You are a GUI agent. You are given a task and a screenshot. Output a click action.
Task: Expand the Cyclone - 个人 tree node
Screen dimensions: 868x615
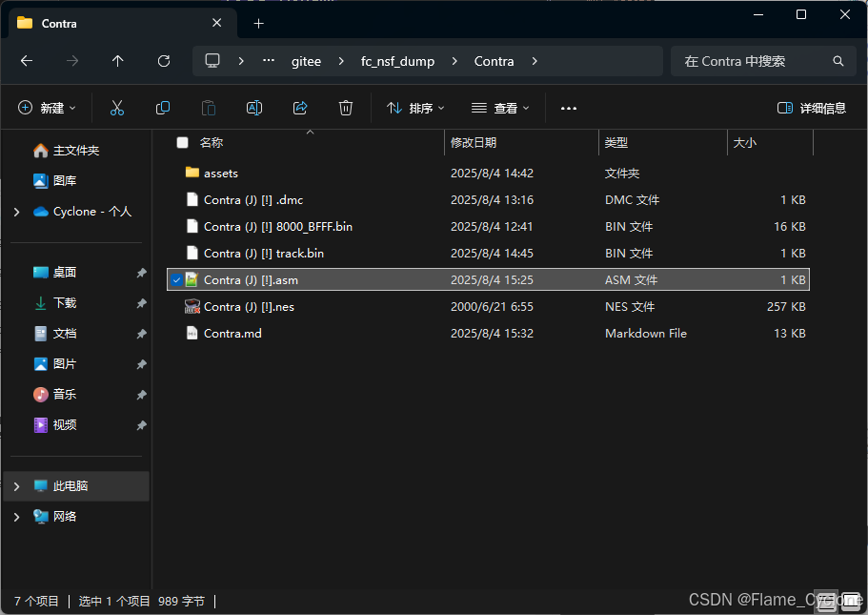(x=16, y=212)
